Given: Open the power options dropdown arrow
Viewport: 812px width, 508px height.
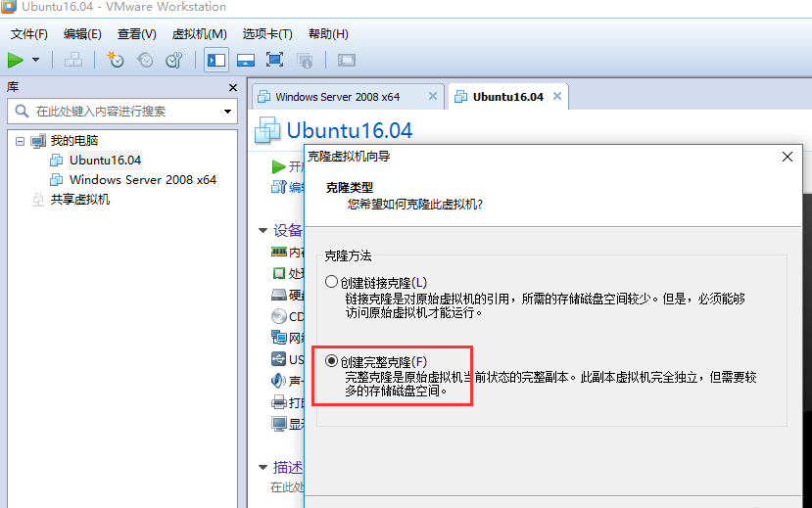Looking at the screenshot, I should pos(35,60).
